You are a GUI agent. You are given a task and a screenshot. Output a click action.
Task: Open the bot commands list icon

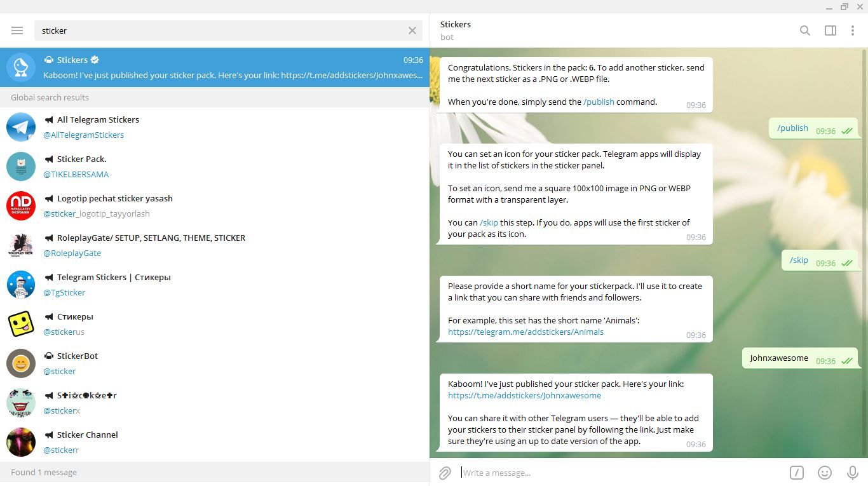[x=797, y=473]
